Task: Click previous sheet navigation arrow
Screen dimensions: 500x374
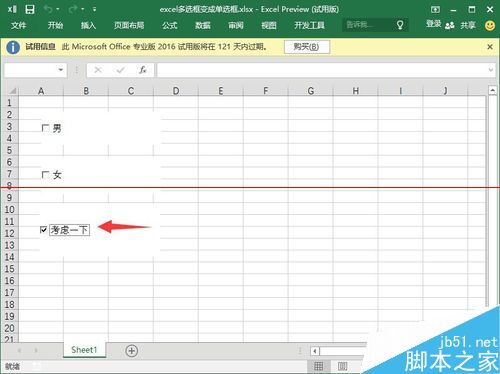Action: pyautogui.click(x=20, y=350)
